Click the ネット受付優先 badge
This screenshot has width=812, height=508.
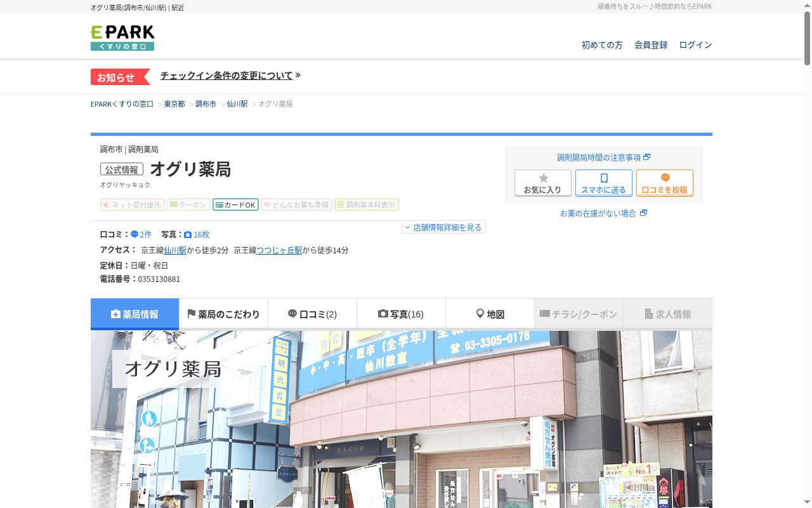pyautogui.click(x=132, y=204)
